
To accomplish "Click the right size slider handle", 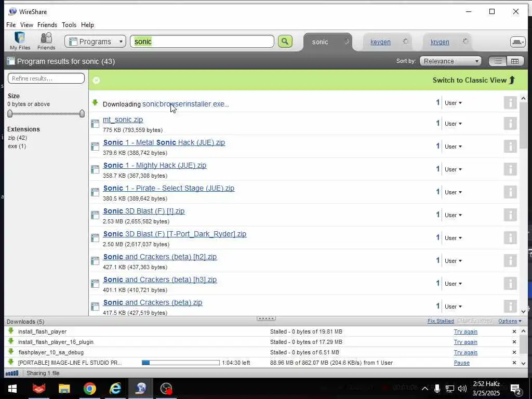I will tap(82, 114).
